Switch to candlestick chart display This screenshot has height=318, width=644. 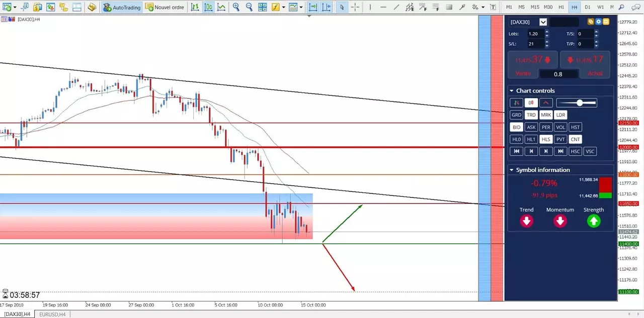click(208, 7)
